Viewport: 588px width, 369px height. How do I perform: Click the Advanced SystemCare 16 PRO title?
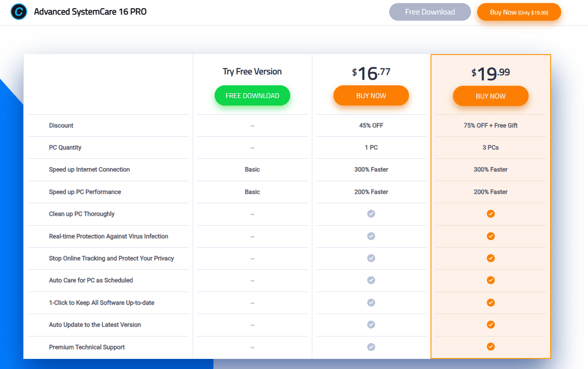click(90, 12)
